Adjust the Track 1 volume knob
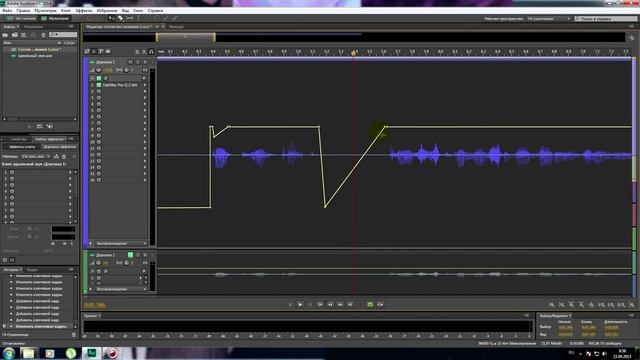The width and height of the screenshot is (640, 360). point(98,70)
